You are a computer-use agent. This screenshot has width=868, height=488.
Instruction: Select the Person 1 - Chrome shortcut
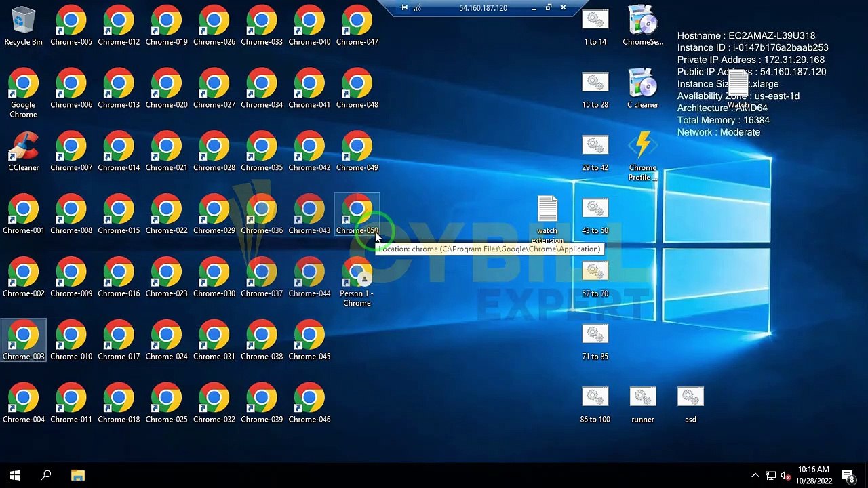[x=357, y=283]
